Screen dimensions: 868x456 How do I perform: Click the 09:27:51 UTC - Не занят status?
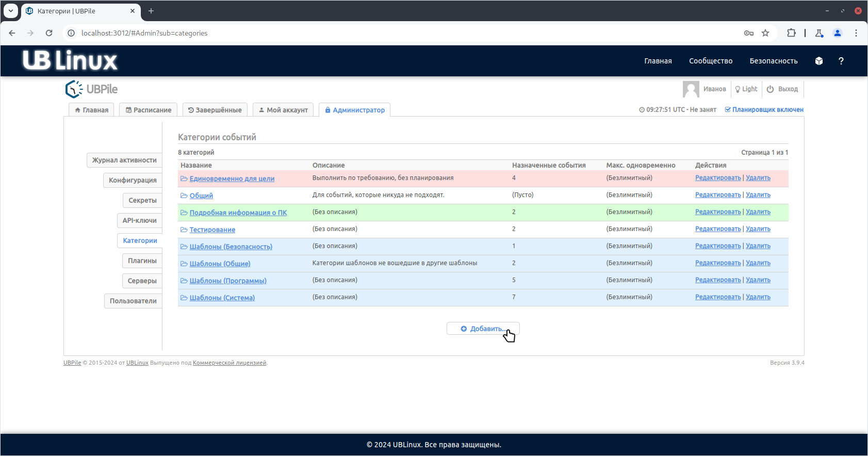(x=678, y=109)
